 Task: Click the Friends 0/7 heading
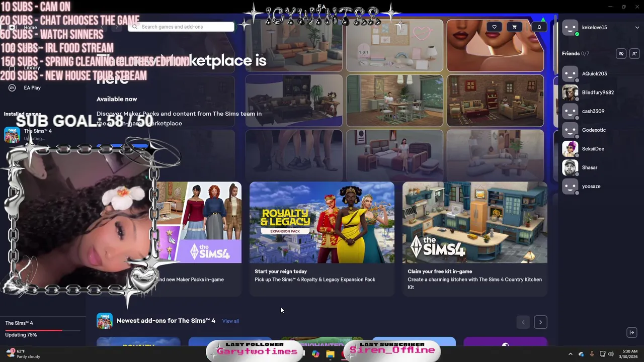coord(576,53)
